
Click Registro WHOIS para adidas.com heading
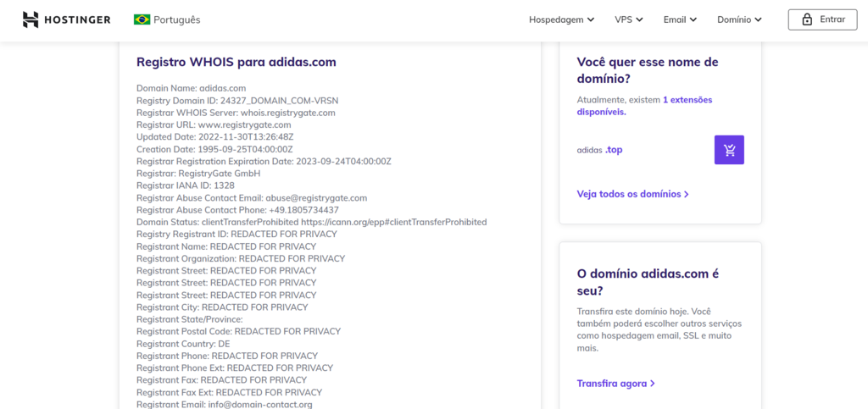236,62
